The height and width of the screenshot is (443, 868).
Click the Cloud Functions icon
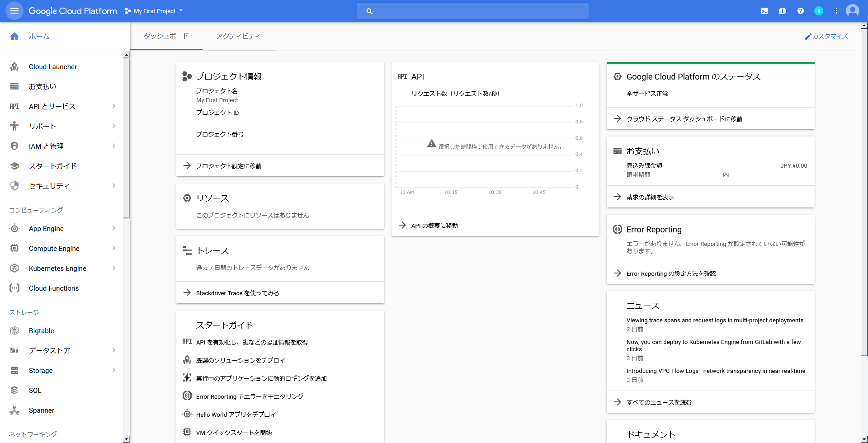click(14, 288)
